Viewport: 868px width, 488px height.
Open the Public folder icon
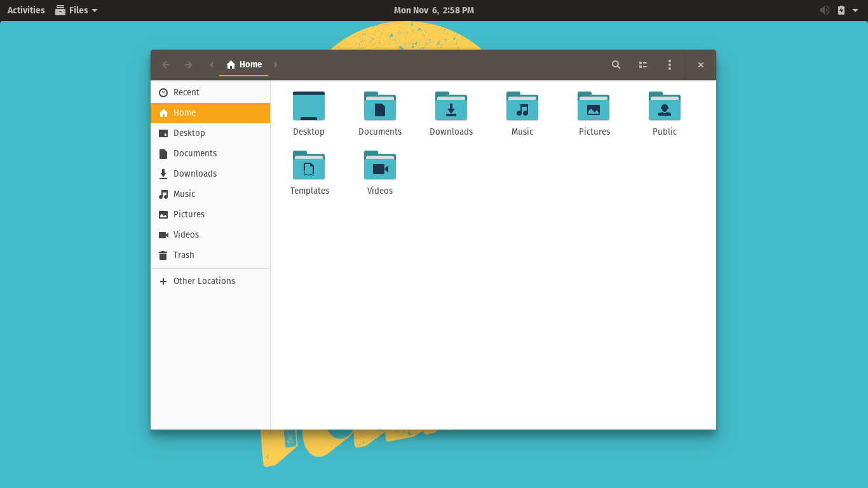coord(665,106)
